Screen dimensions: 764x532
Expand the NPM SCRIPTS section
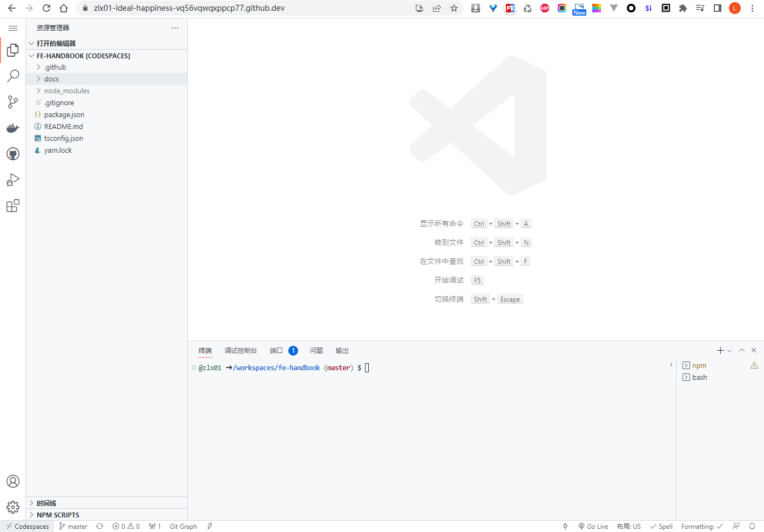click(107, 515)
